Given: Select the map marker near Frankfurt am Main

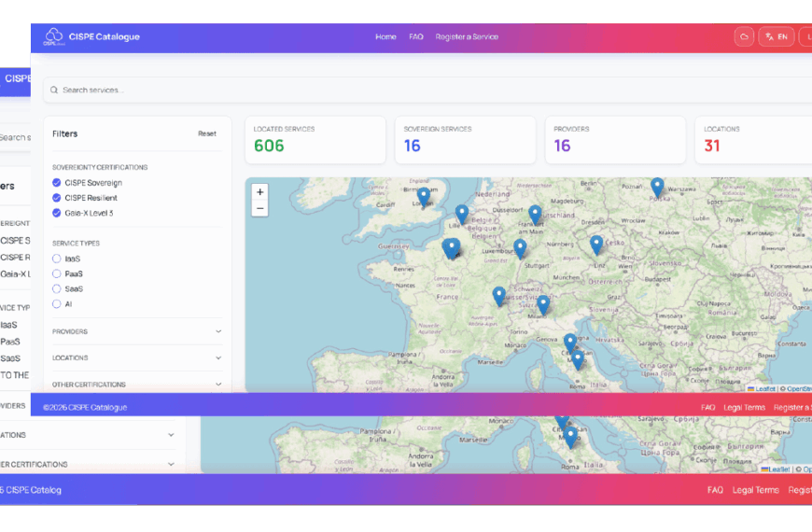Looking at the screenshot, I should tap(535, 216).
